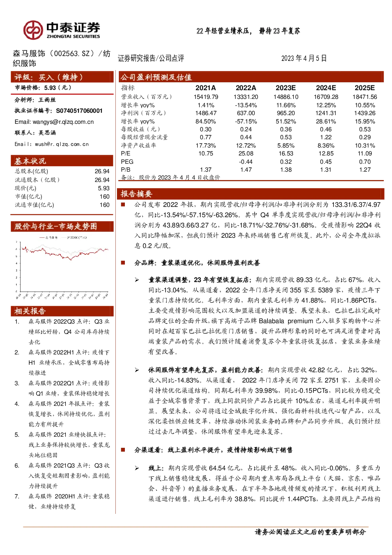392x555 pixels.
Task: Open related report '森马服饰2022Q3点评'
Action: pos(69,332)
